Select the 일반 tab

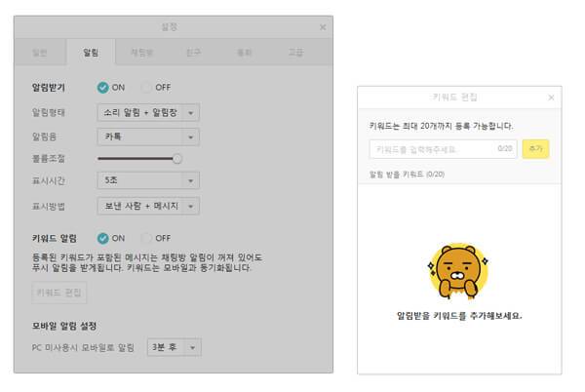click(40, 53)
